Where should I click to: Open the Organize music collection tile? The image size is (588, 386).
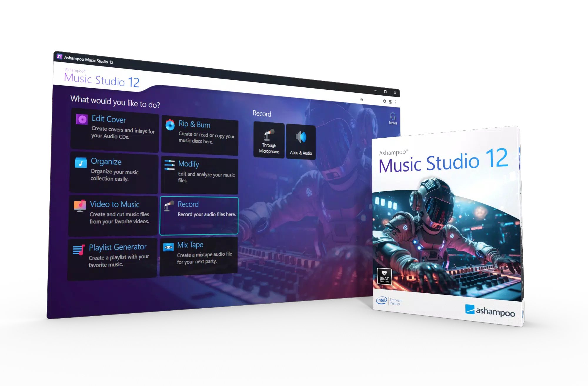coord(114,172)
